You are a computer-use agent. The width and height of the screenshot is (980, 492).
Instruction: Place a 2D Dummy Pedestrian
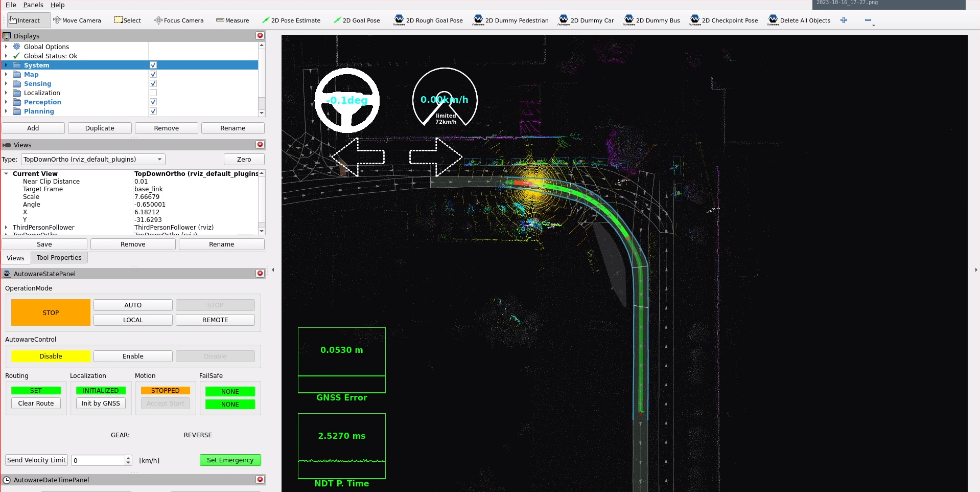coord(511,20)
